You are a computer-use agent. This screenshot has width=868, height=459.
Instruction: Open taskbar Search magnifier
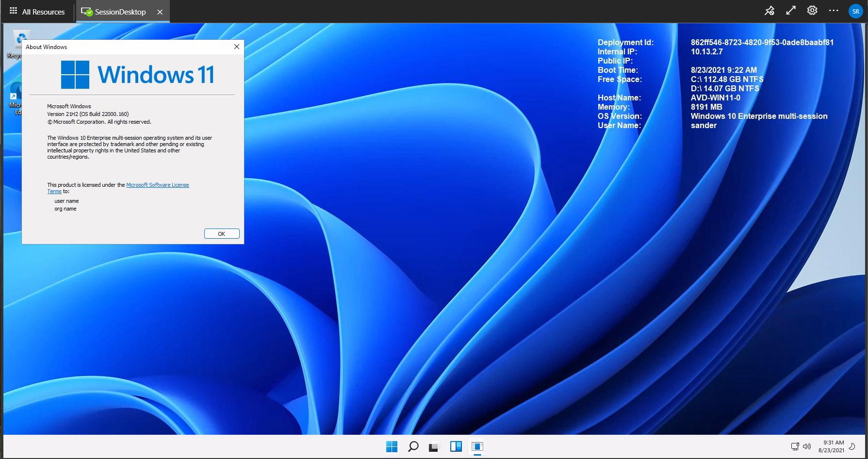tap(413, 446)
